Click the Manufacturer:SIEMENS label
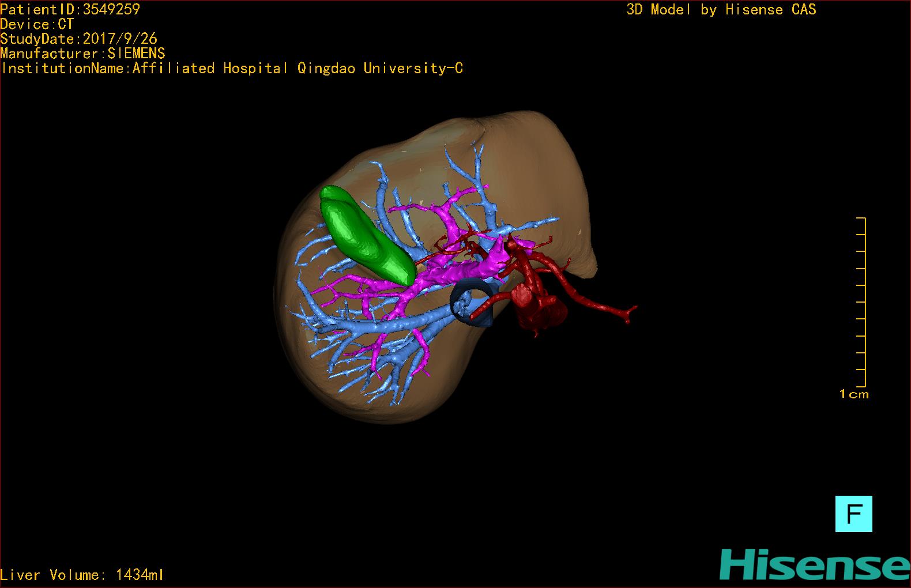The height and width of the screenshot is (588, 911). (83, 54)
